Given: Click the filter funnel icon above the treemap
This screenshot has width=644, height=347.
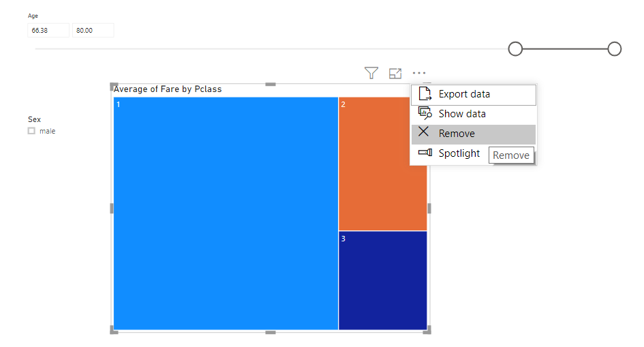Looking at the screenshot, I should 371,73.
